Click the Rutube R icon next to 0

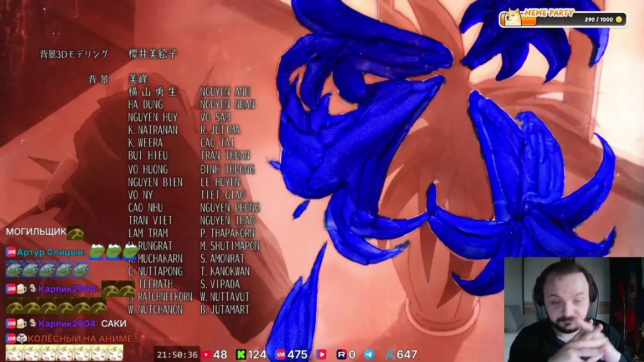(x=341, y=354)
